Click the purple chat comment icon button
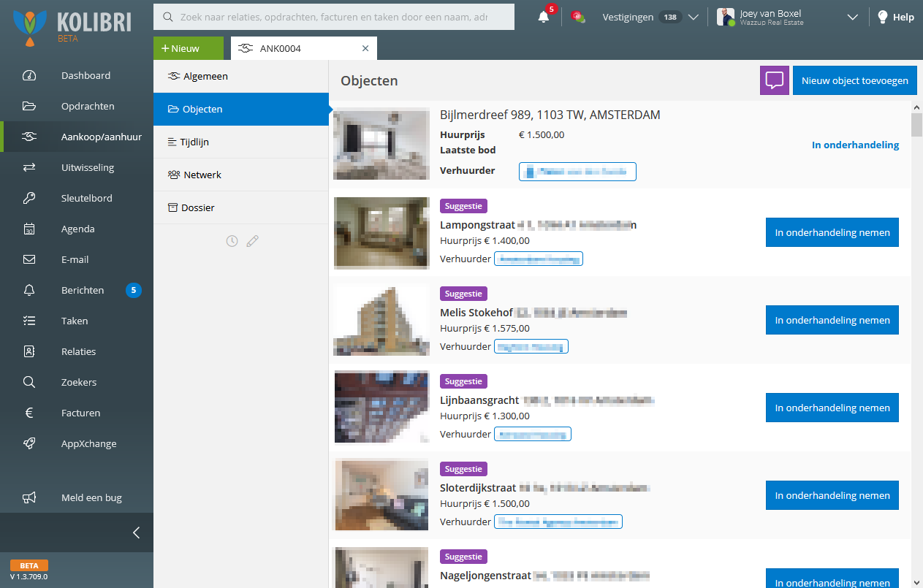923x588 pixels. pyautogui.click(x=775, y=80)
